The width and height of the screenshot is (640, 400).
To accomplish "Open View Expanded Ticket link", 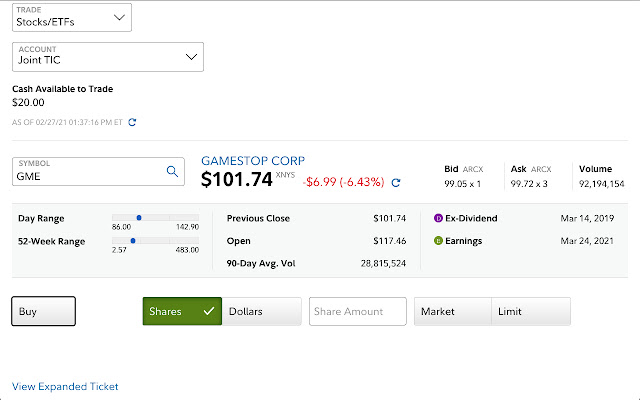I will 65,387.
